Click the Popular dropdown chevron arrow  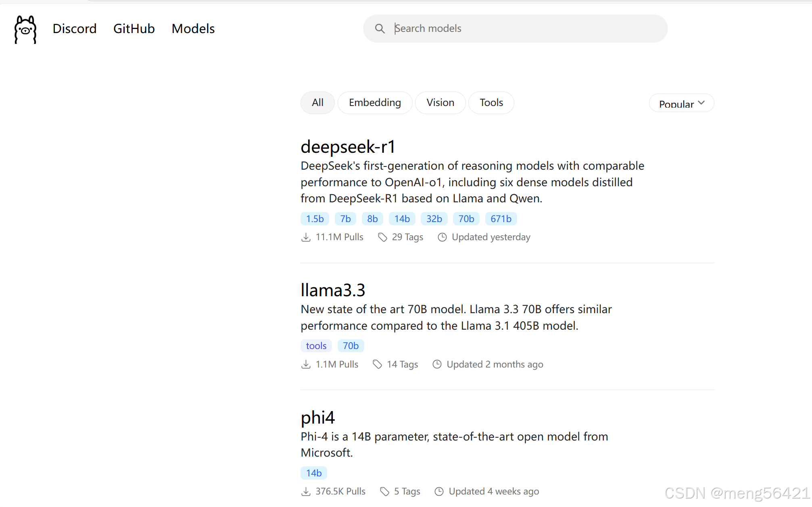(701, 103)
